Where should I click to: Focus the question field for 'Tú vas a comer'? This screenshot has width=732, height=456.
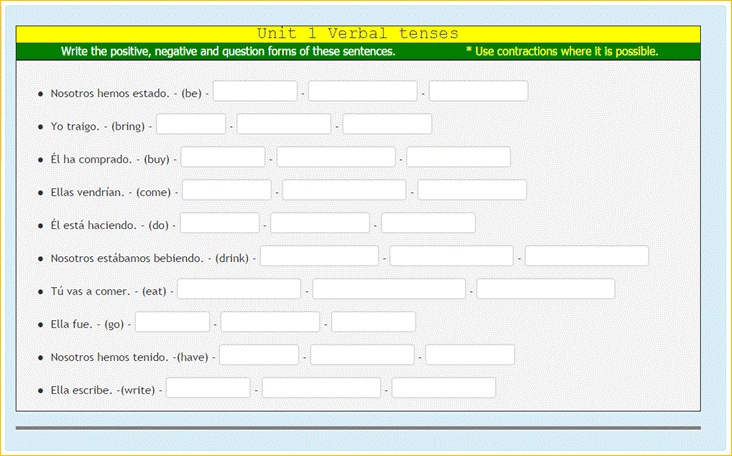[x=545, y=290]
